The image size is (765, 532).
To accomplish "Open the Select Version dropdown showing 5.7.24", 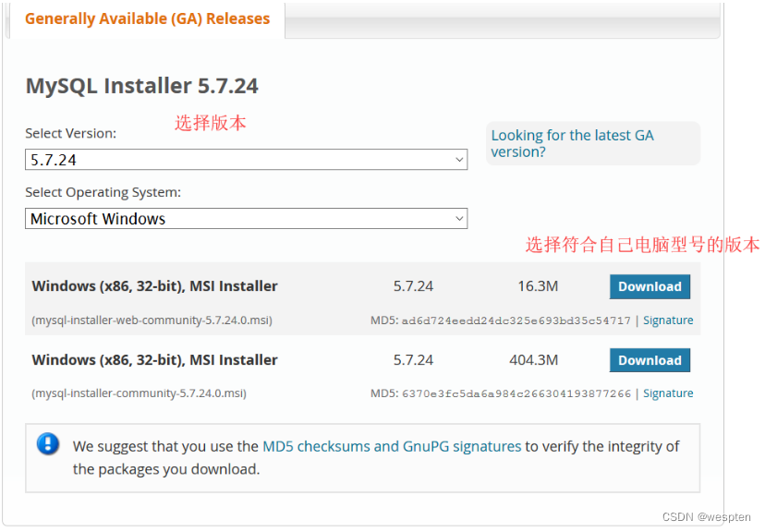I will pos(246,160).
